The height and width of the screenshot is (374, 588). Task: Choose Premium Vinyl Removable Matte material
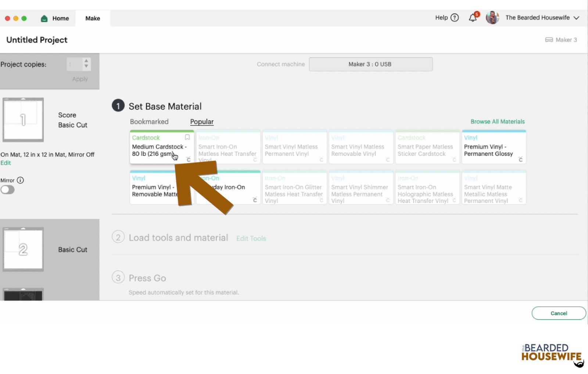point(154,190)
